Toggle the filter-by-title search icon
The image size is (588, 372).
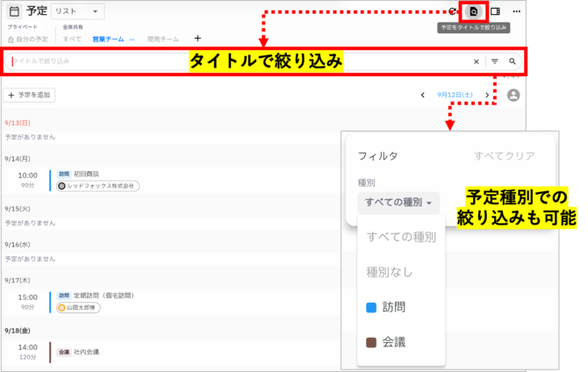coord(474,11)
